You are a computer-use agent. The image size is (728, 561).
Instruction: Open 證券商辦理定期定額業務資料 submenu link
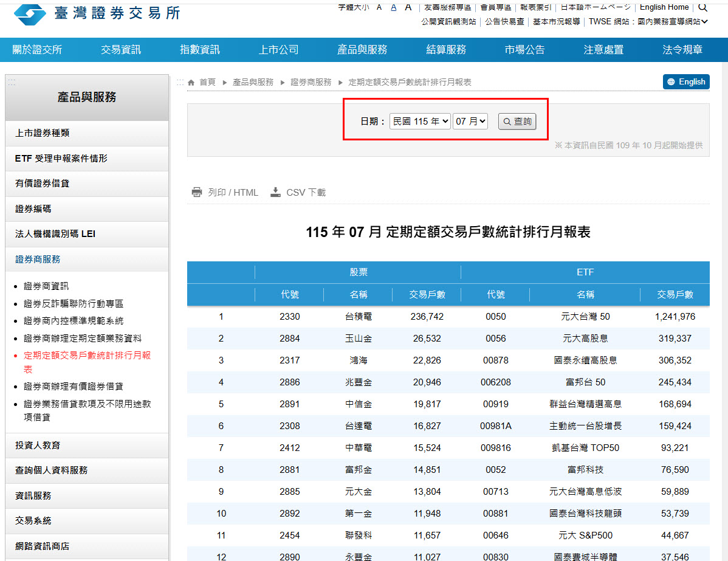point(83,339)
